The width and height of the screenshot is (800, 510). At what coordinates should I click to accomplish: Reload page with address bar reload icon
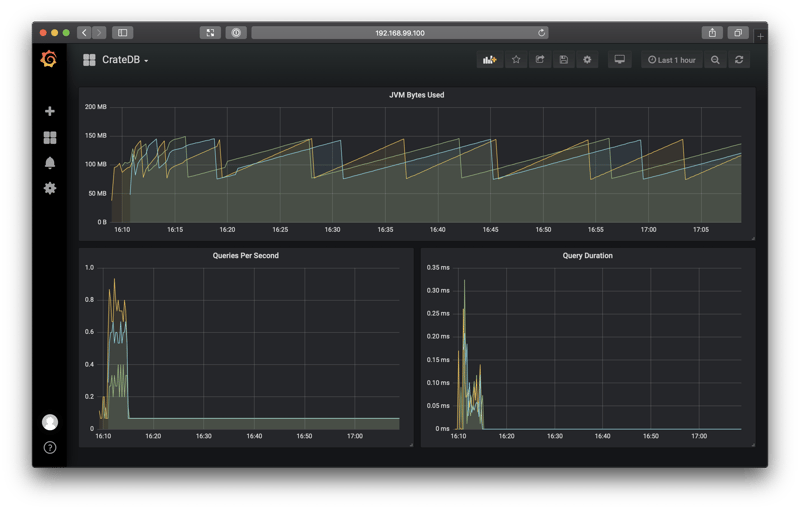coord(541,33)
